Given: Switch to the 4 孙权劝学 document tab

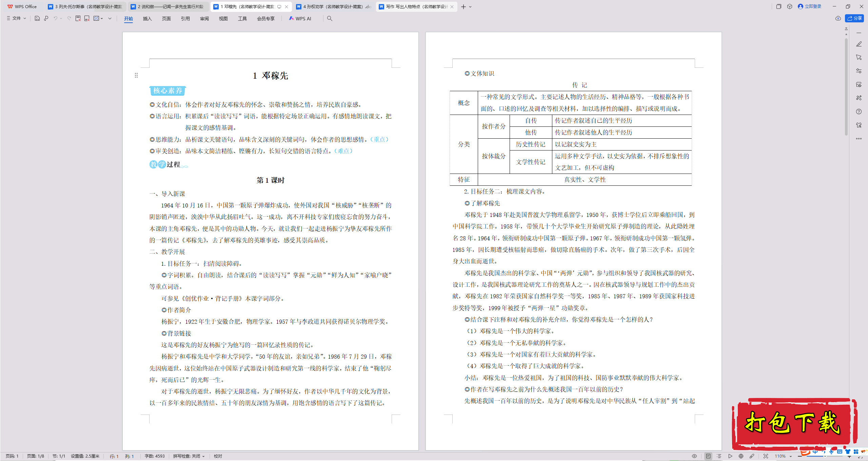Looking at the screenshot, I should click(x=334, y=6).
